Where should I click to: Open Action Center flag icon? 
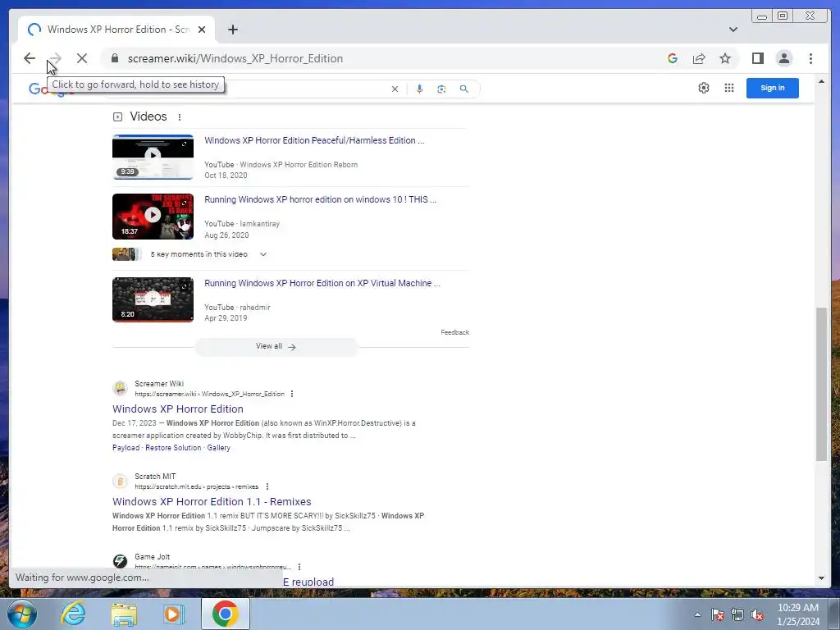(x=718, y=614)
